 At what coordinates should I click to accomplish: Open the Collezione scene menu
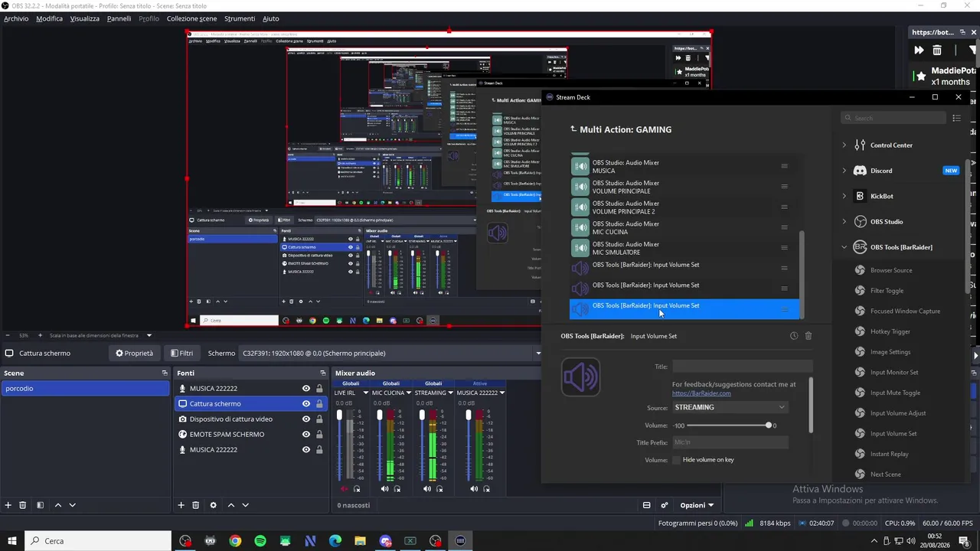(191, 18)
